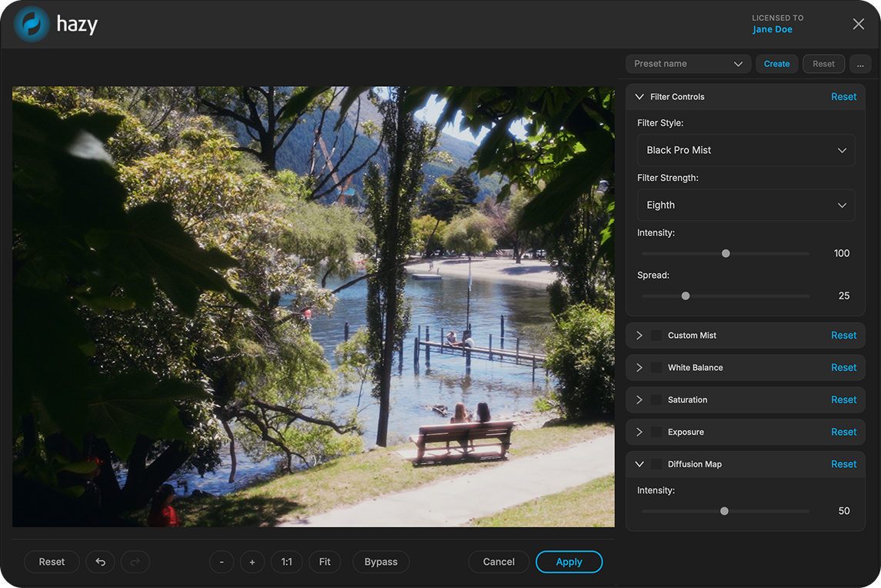Zoom in with the plus button
881x588 pixels.
252,562
